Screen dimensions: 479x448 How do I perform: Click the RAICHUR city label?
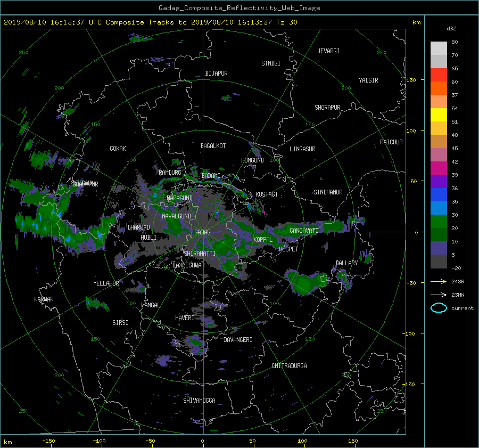tap(391, 142)
